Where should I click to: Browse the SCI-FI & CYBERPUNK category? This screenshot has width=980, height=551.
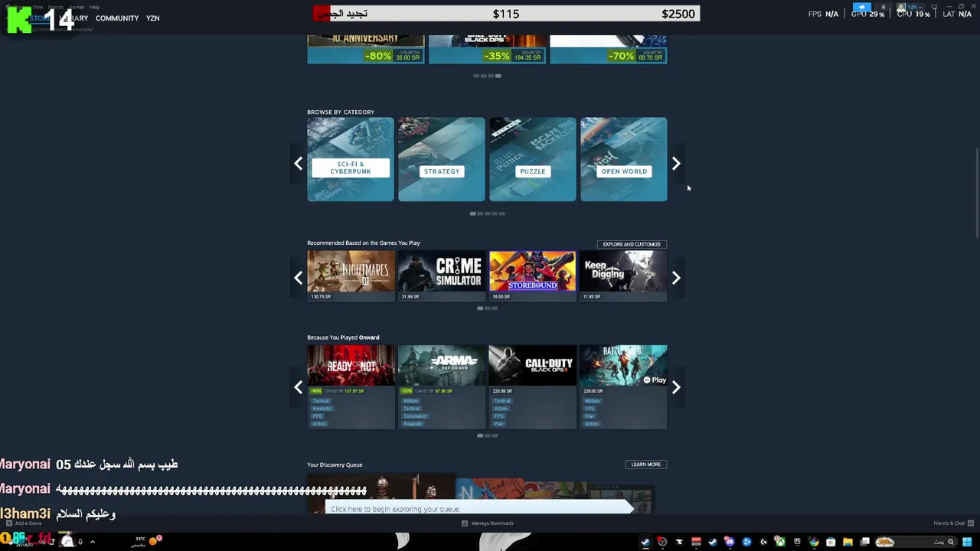[351, 159]
